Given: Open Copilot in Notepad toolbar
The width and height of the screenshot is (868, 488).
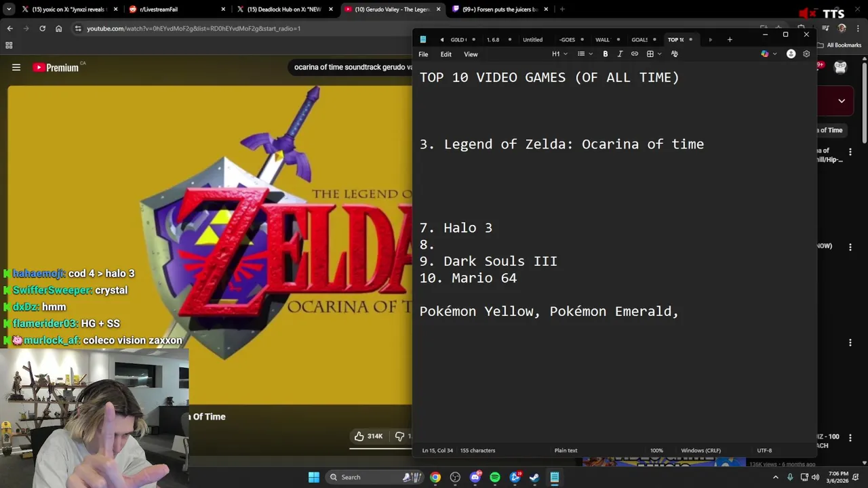Looking at the screenshot, I should point(765,54).
